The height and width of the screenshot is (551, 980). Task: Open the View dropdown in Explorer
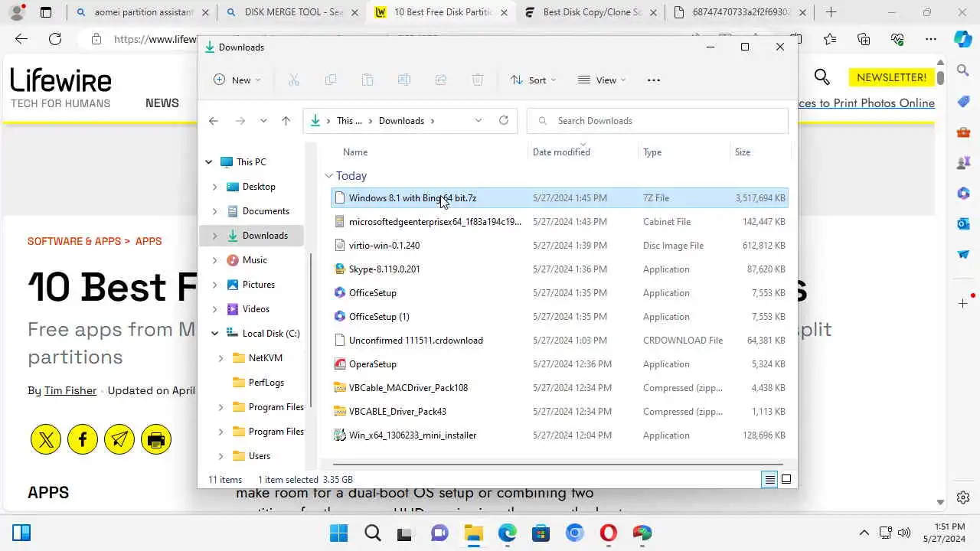tap(602, 80)
